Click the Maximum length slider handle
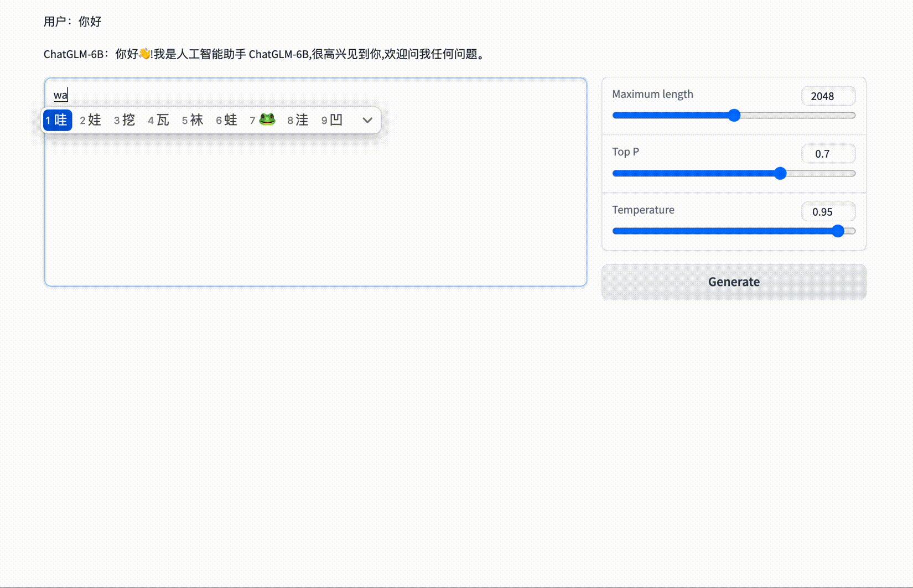The image size is (913, 588). click(734, 115)
